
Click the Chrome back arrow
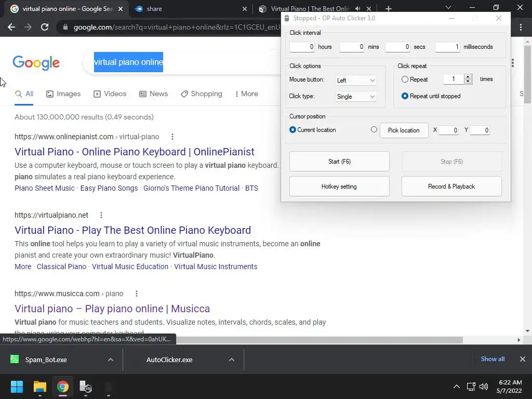pyautogui.click(x=11, y=27)
